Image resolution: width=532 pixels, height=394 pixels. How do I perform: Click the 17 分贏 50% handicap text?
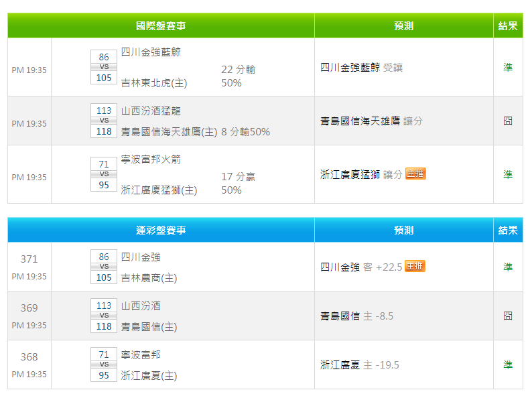pos(238,184)
